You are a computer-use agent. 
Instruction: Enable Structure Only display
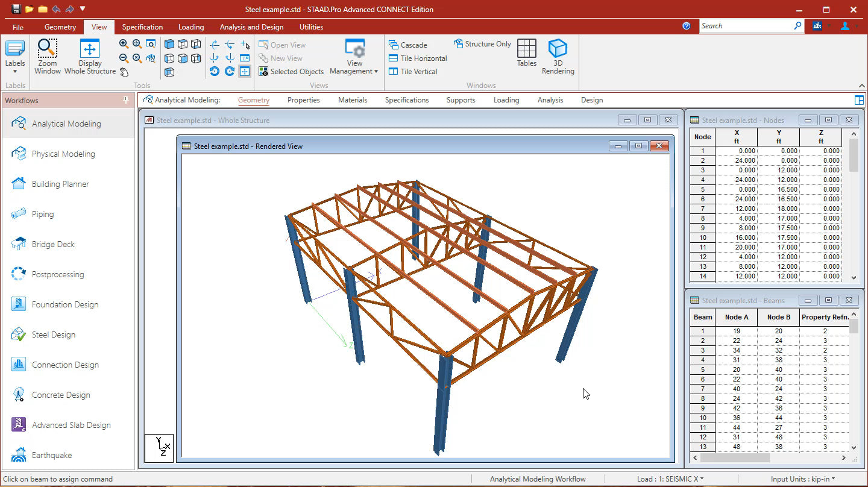[482, 43]
